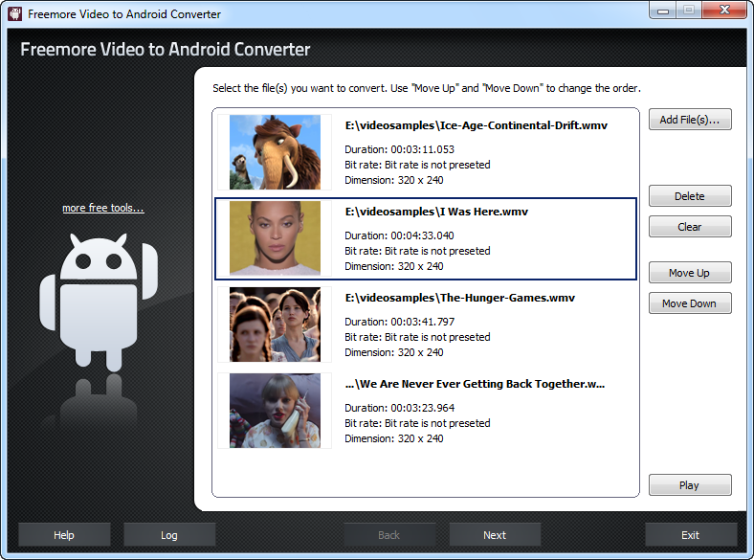The height and width of the screenshot is (560, 754).
Task: Click Exit to quit the converter
Action: [691, 535]
